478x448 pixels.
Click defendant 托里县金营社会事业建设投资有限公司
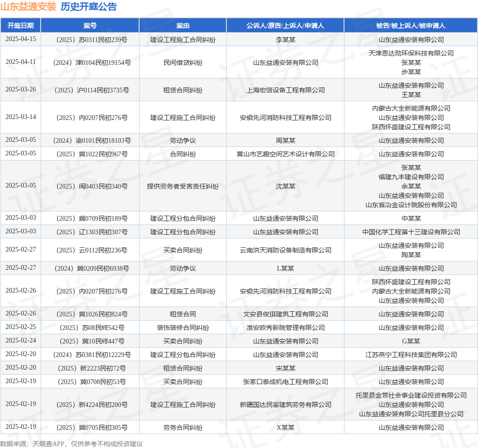[411, 395]
